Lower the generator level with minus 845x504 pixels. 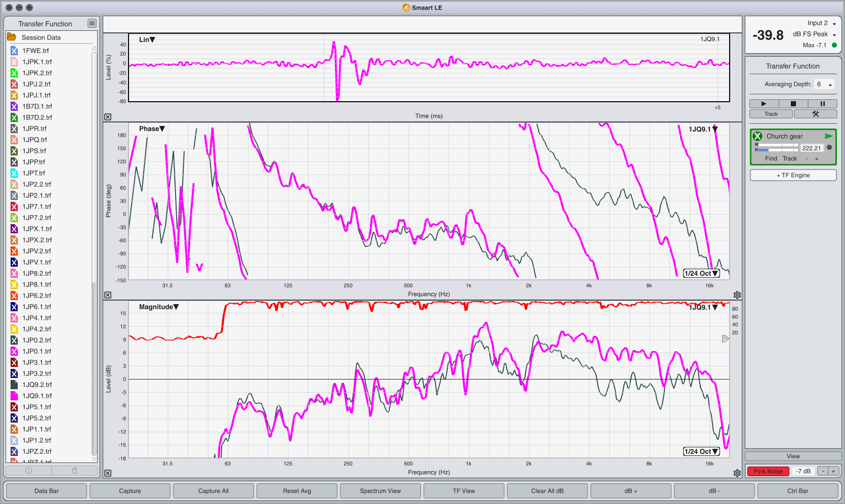pyautogui.click(x=823, y=471)
